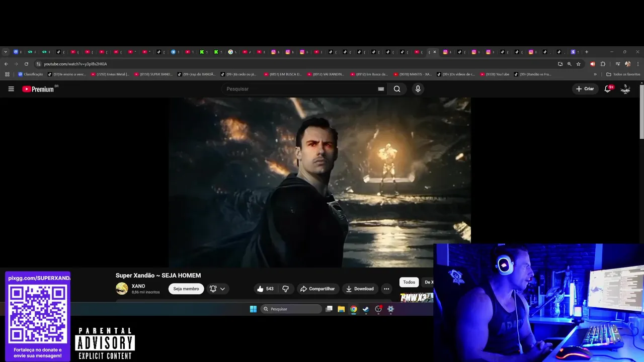Open the zoom magnifier in address bar
The height and width of the screenshot is (362, 644).
click(570, 64)
